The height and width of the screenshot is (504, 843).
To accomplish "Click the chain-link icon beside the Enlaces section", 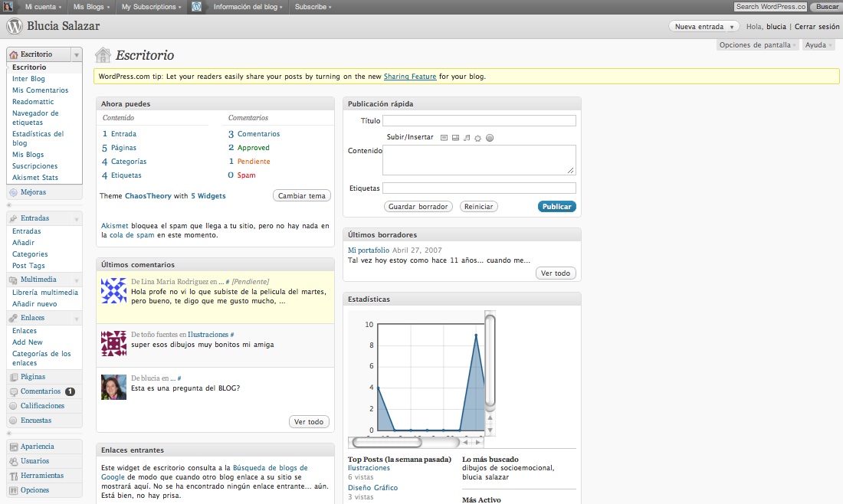I will (14, 318).
